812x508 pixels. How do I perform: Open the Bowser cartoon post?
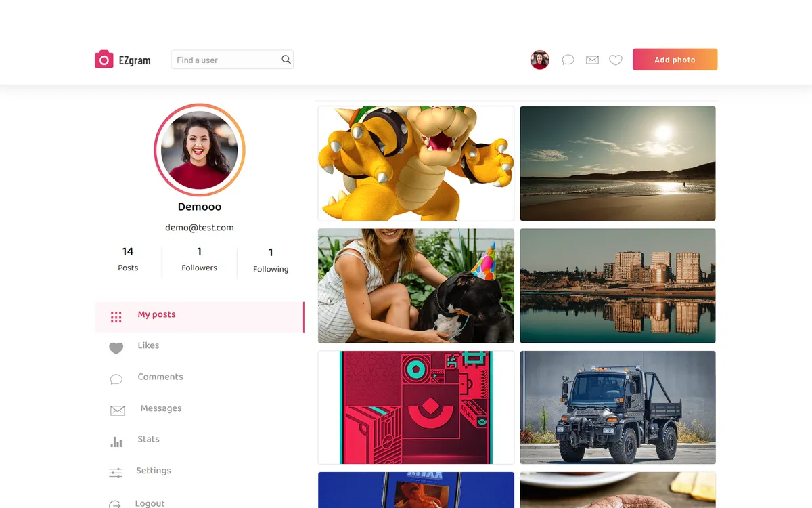416,163
